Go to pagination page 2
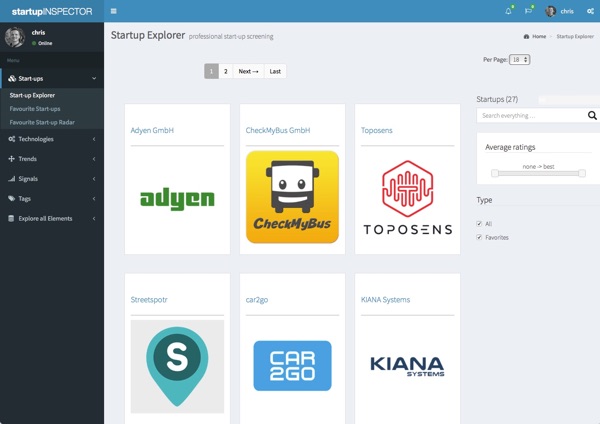The image size is (600, 424). coord(226,71)
